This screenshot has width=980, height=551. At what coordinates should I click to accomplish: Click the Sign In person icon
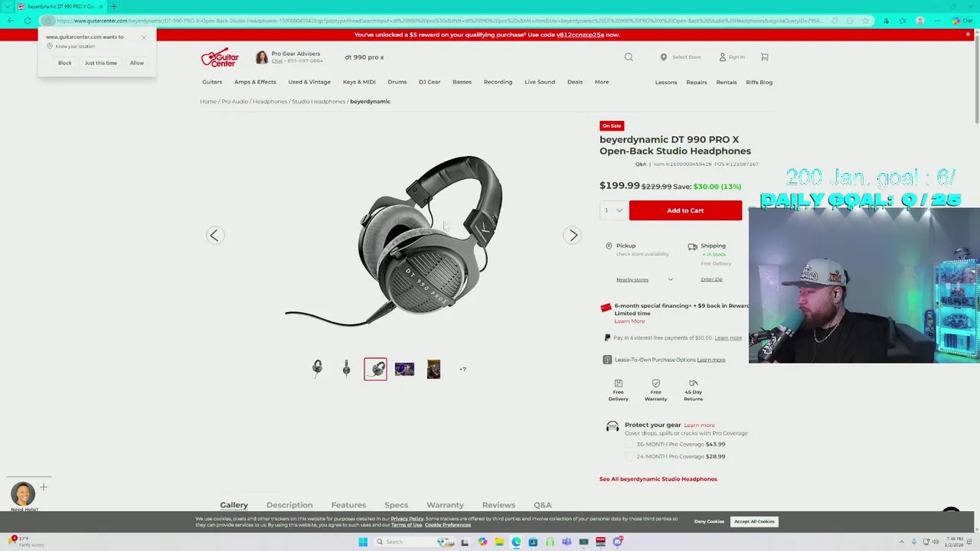click(x=722, y=57)
